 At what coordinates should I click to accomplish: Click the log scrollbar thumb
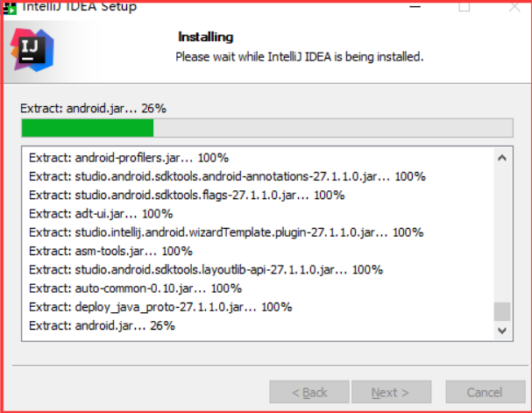point(502,311)
